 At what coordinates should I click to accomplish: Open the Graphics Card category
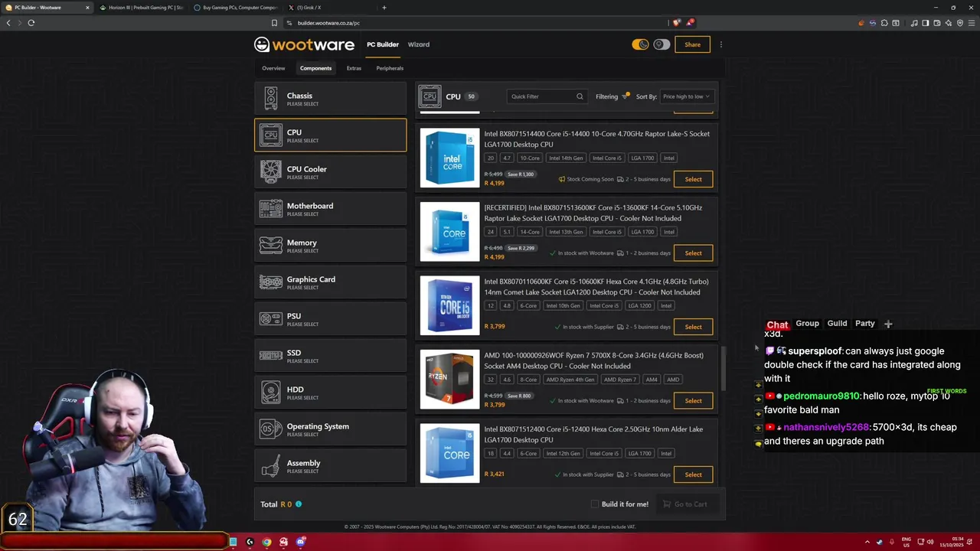click(330, 282)
